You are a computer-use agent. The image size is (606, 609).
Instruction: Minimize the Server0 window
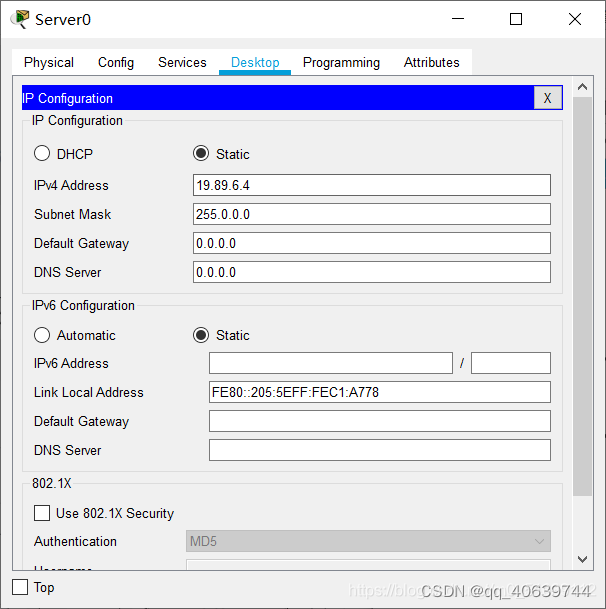click(x=458, y=19)
